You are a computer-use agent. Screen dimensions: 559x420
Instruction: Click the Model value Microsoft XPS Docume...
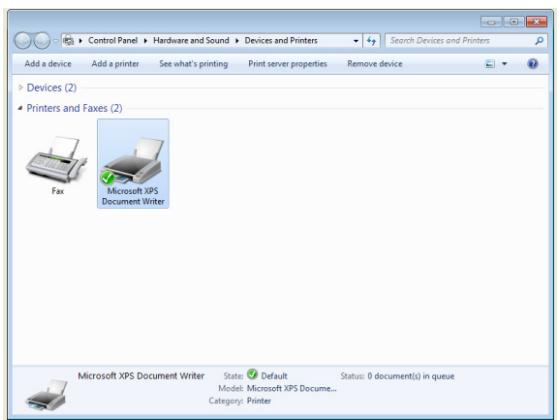291,389
